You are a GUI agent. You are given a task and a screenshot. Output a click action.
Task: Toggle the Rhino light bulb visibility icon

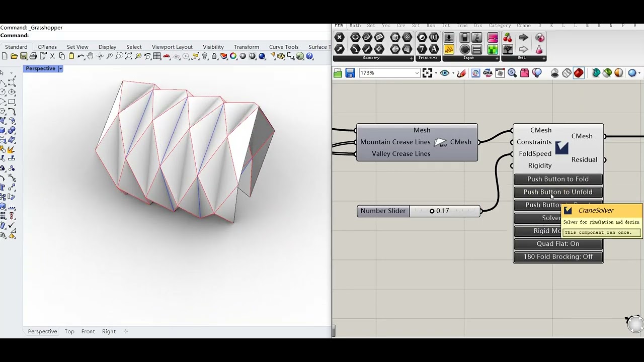pyautogui.click(x=205, y=56)
